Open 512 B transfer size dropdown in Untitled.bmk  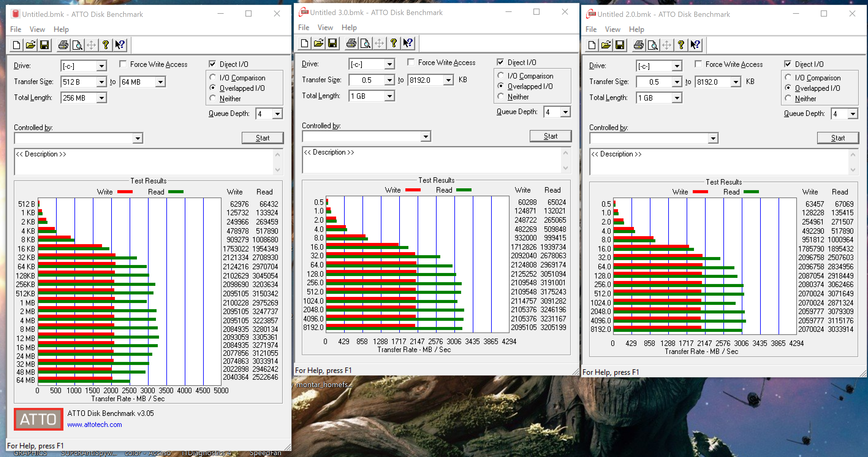coord(101,82)
